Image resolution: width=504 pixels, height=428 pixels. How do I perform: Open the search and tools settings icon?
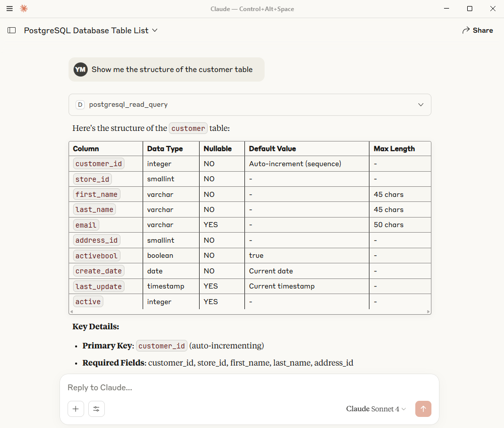96,409
